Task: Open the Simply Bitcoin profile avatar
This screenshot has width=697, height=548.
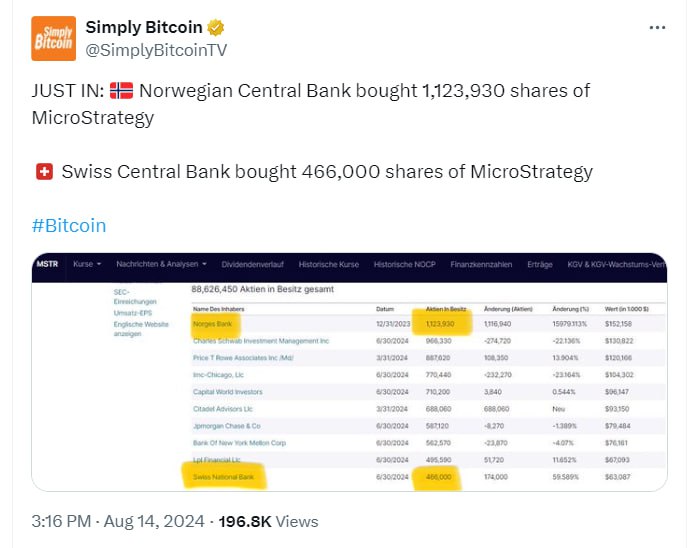Action: pyautogui.click(x=53, y=38)
